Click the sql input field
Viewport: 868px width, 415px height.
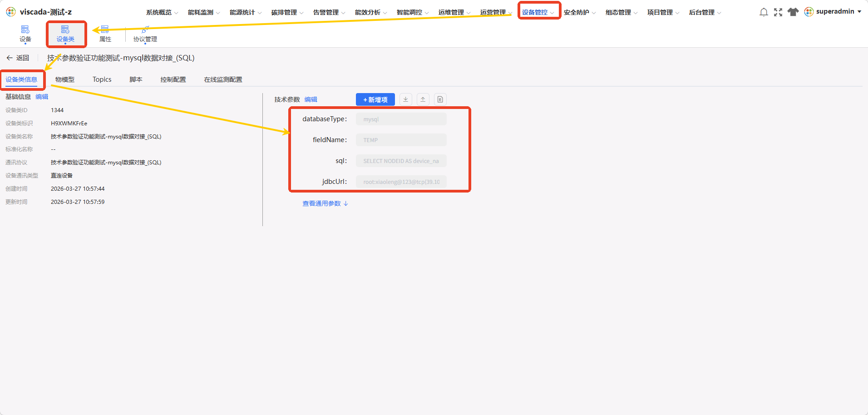401,161
